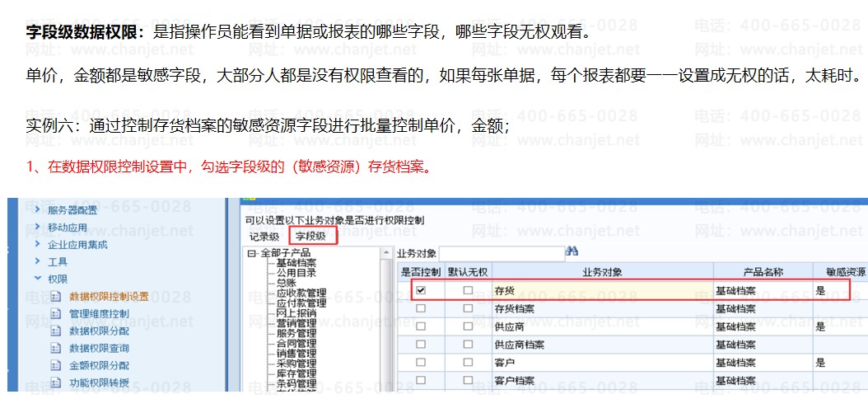Expand the 工具 sidebar section
This screenshot has width=868, height=399.
pos(38,261)
